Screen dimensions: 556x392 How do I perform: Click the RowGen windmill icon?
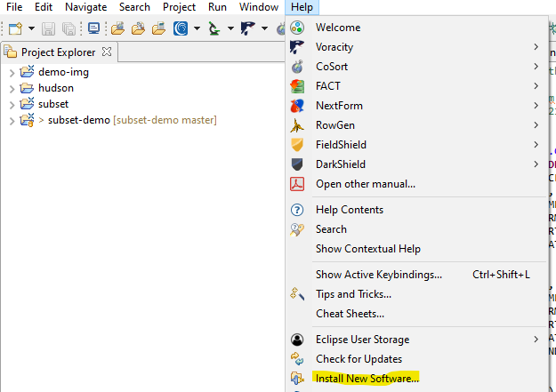tap(297, 125)
